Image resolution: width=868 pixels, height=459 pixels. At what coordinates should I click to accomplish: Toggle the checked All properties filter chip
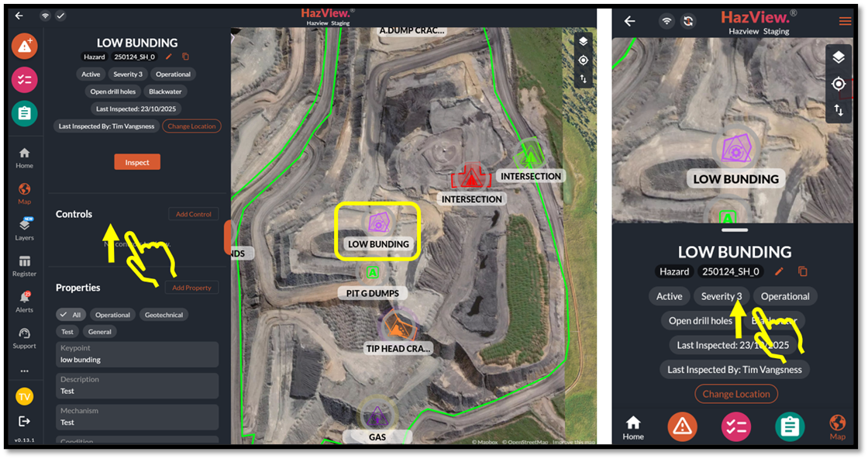point(71,315)
